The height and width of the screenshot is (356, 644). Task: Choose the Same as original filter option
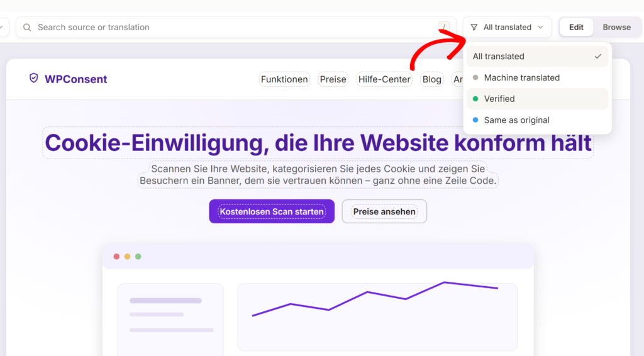[537, 120]
